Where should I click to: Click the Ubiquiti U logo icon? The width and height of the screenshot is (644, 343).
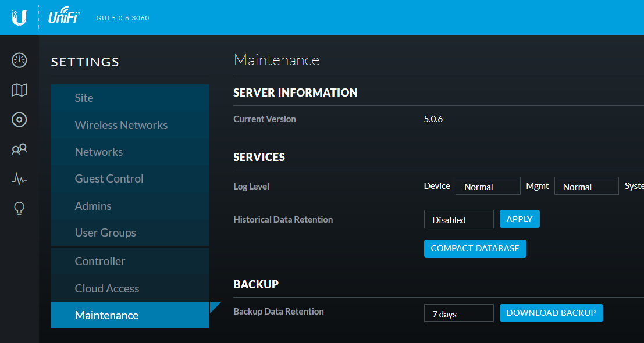point(19,17)
